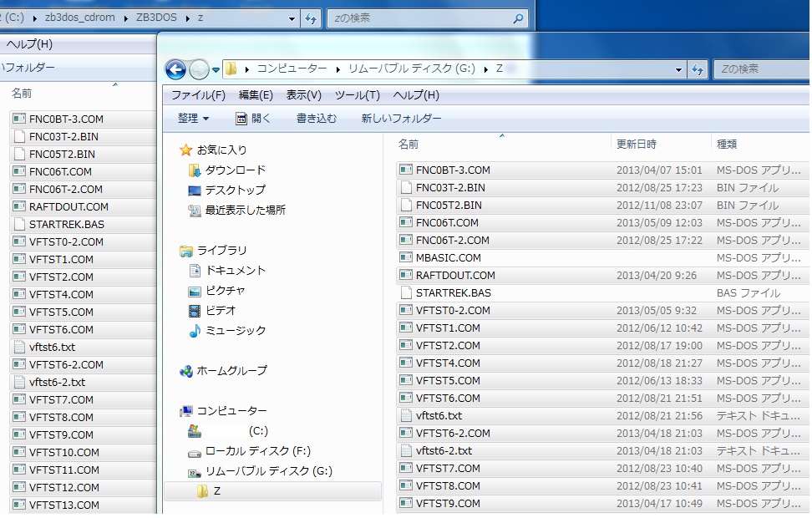Select STARTREK.BAS file icon in the back window
This screenshot has width=812, height=518.
[x=19, y=224]
